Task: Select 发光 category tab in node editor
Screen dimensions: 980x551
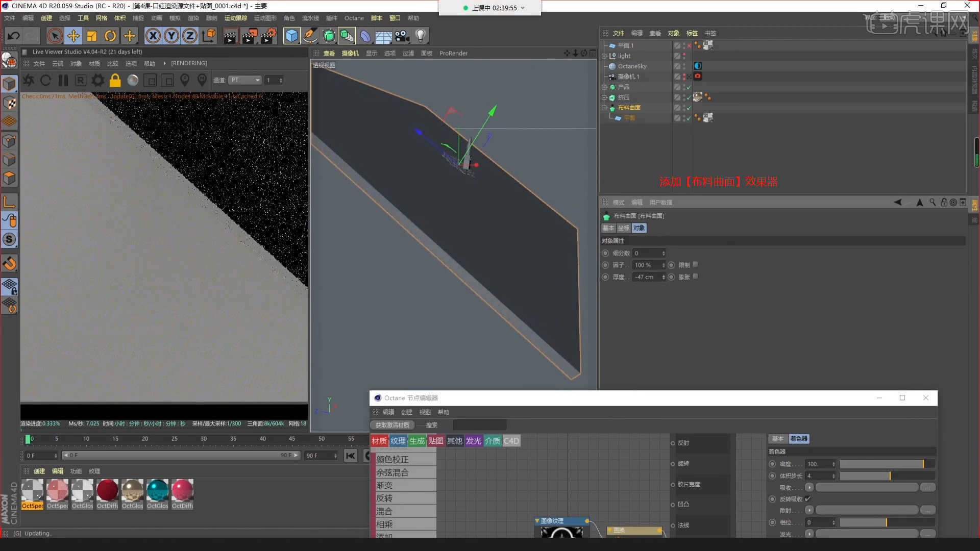Action: point(473,441)
